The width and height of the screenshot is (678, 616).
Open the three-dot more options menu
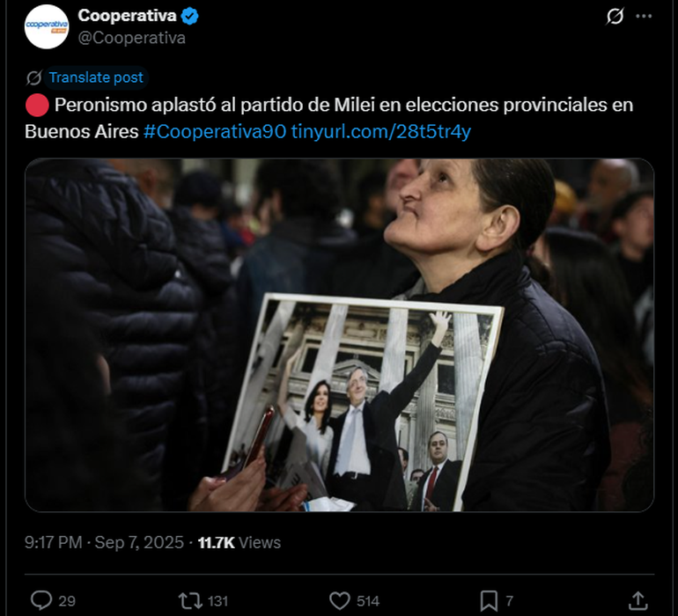click(x=644, y=17)
